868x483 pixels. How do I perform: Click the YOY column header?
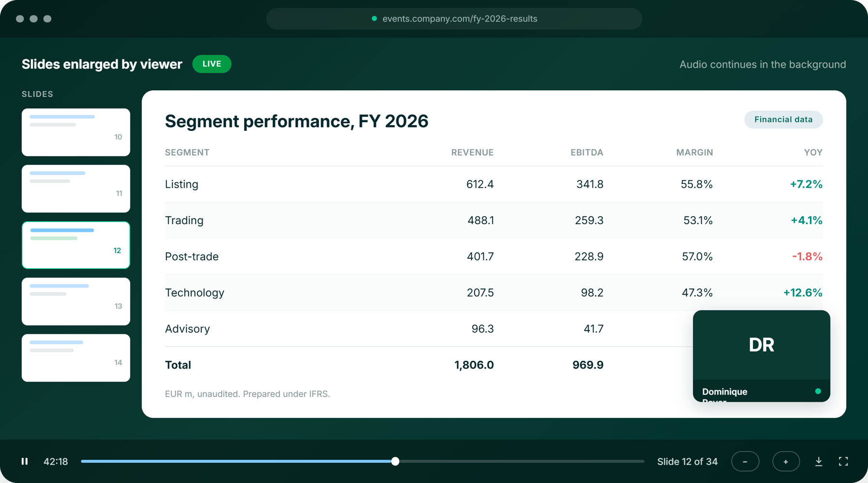click(x=813, y=153)
